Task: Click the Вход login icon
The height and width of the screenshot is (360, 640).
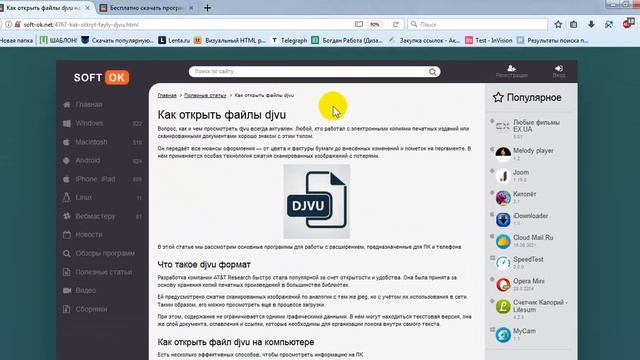Action: click(x=559, y=68)
